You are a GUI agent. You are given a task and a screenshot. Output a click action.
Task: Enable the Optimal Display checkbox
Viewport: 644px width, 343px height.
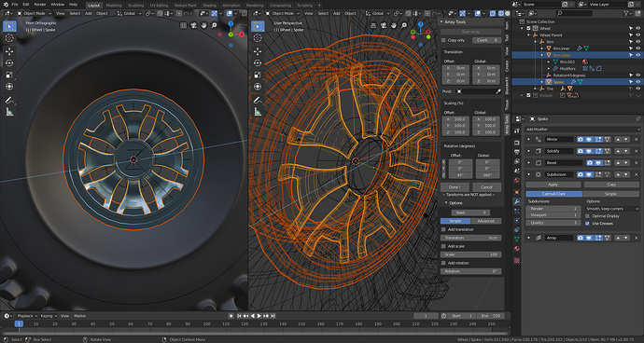tap(587, 216)
